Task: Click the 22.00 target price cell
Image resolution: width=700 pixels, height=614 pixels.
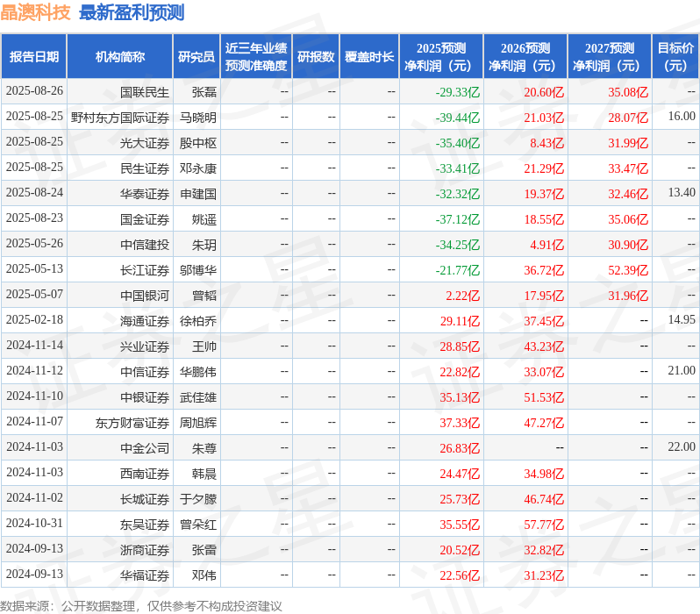Action: coord(682,446)
